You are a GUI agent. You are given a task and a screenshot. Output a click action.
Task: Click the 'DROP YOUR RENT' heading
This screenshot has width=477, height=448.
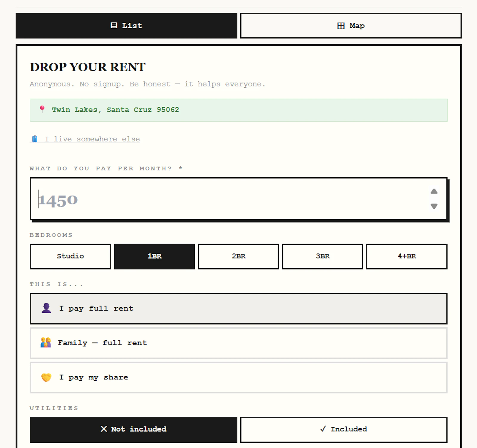click(x=88, y=67)
